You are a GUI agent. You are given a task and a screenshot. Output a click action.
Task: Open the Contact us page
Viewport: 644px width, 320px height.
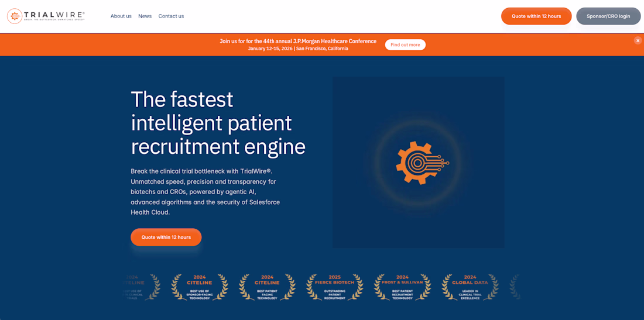click(172, 16)
